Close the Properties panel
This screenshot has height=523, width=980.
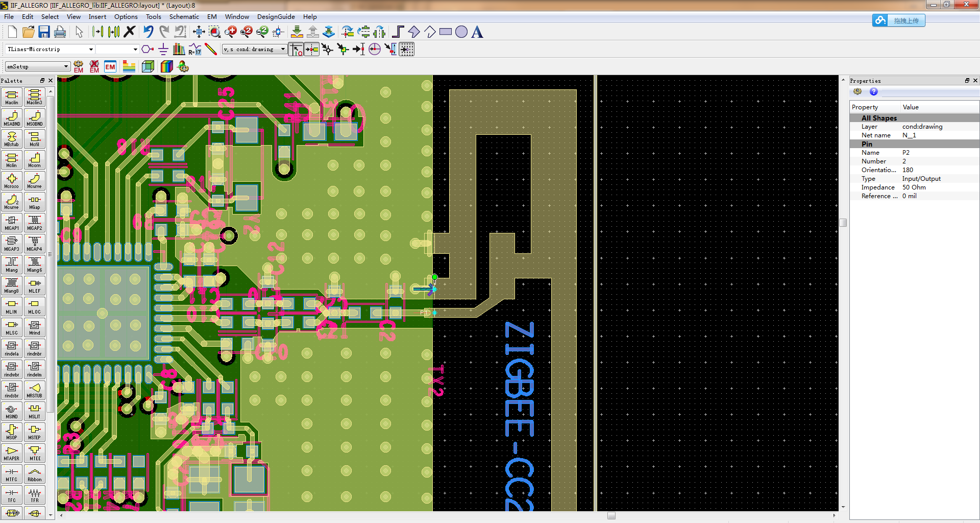(975, 81)
